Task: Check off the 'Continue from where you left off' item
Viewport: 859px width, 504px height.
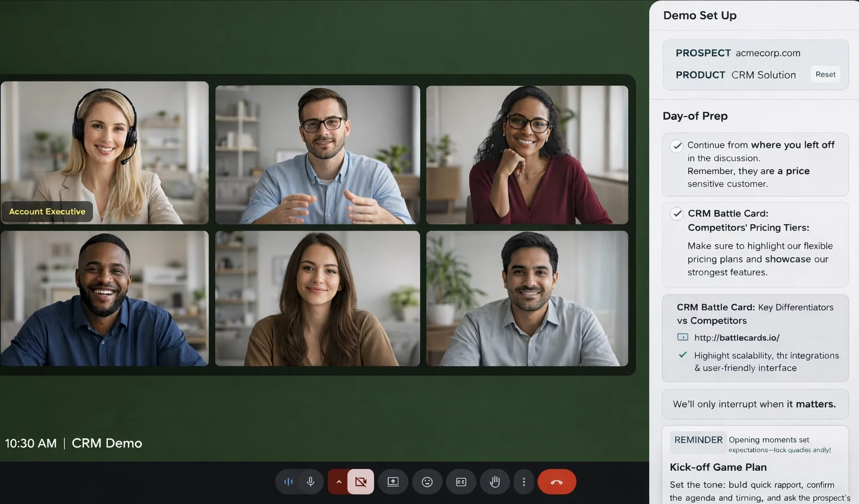Action: coord(676,146)
